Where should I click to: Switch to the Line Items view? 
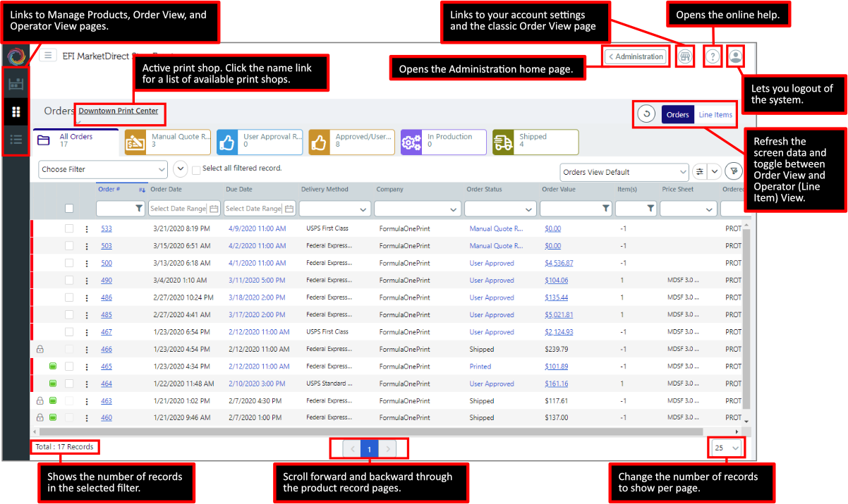tap(715, 115)
